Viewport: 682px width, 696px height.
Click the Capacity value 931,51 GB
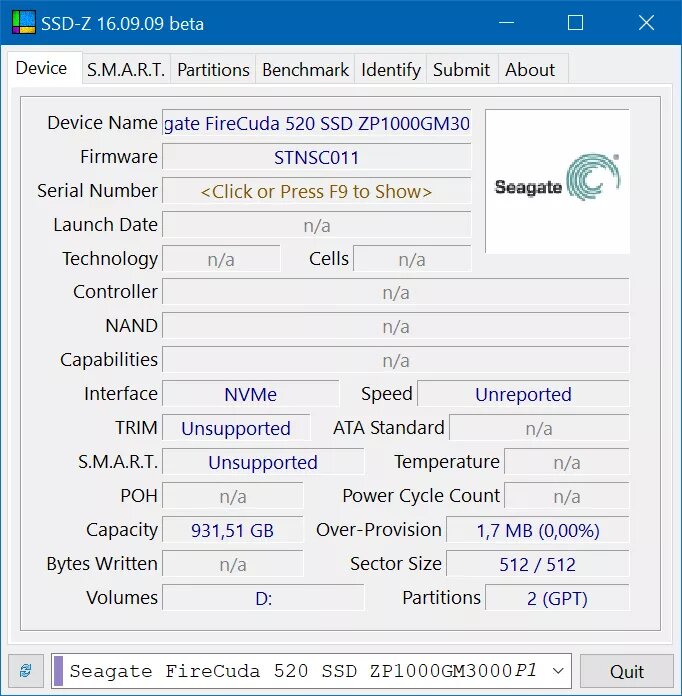pos(233,530)
